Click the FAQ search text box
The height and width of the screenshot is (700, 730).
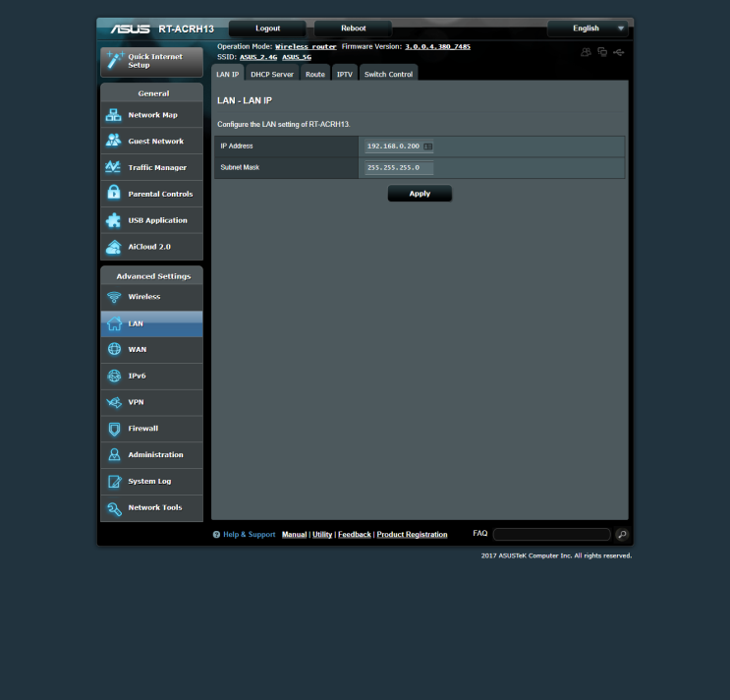551,535
